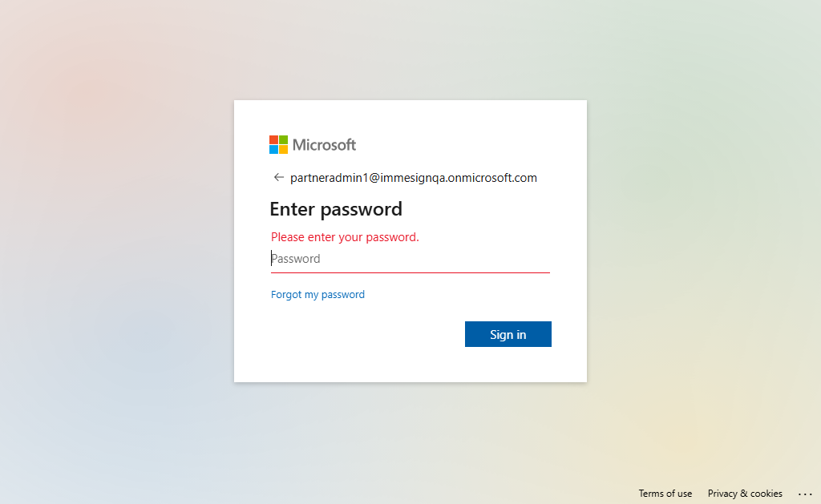Click the Enter password heading
Viewport: 821px width, 504px height.
pyautogui.click(x=336, y=209)
